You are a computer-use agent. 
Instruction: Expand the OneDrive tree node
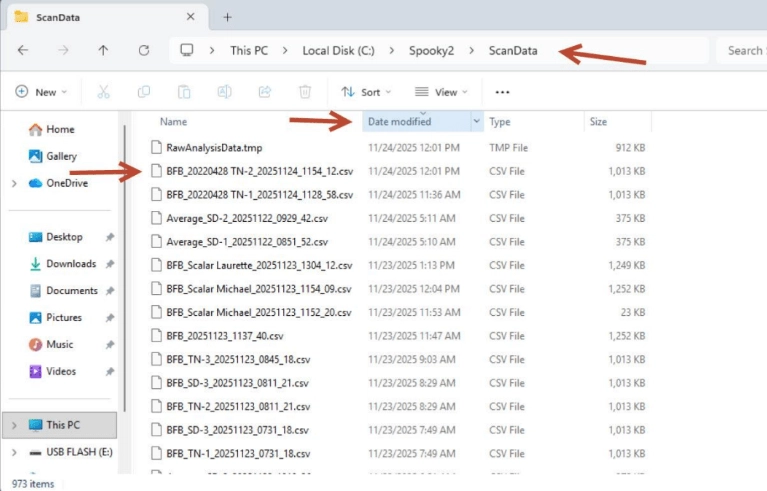(13, 183)
